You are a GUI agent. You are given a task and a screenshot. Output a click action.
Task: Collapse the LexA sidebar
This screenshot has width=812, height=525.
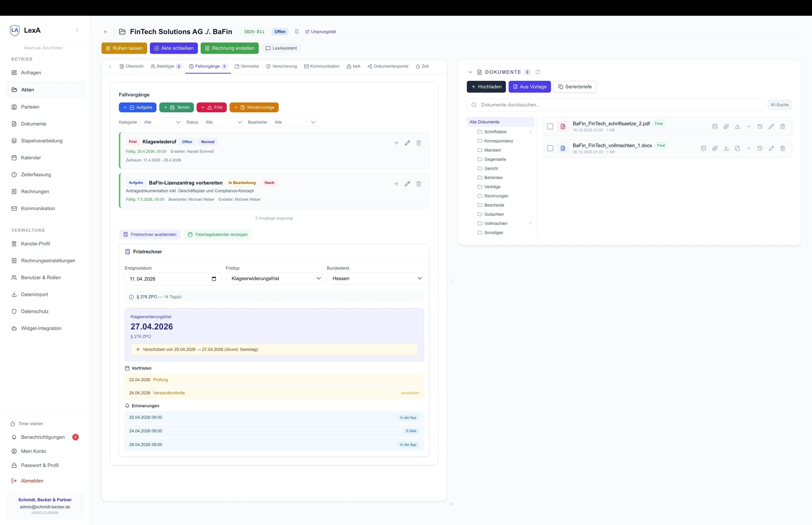[x=77, y=30]
